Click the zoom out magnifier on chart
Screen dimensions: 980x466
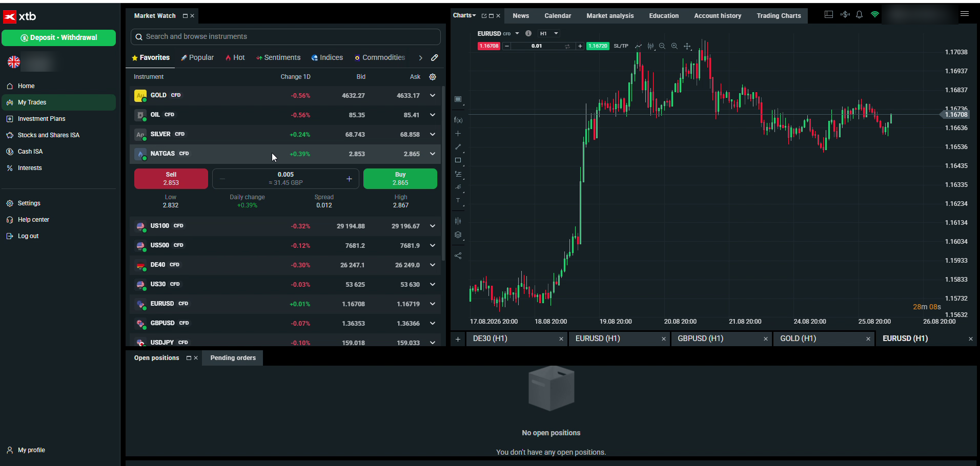point(662,46)
